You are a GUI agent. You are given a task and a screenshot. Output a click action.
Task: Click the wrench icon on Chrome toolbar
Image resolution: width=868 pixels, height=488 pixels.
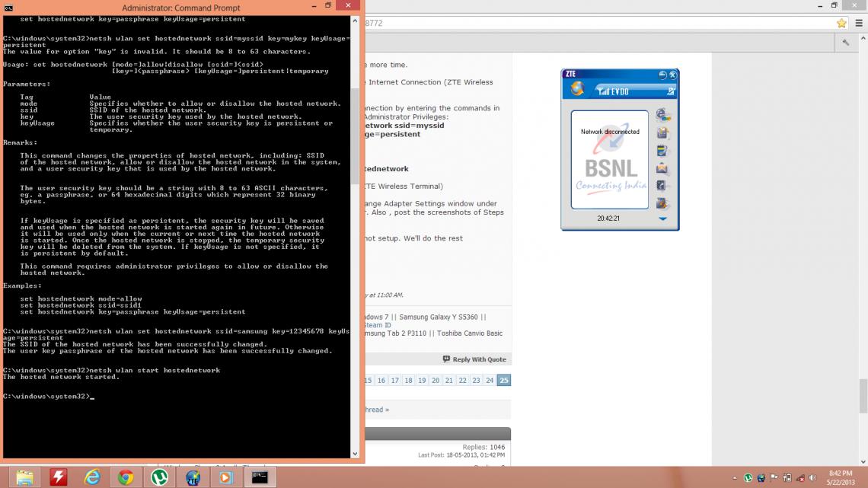846,43
